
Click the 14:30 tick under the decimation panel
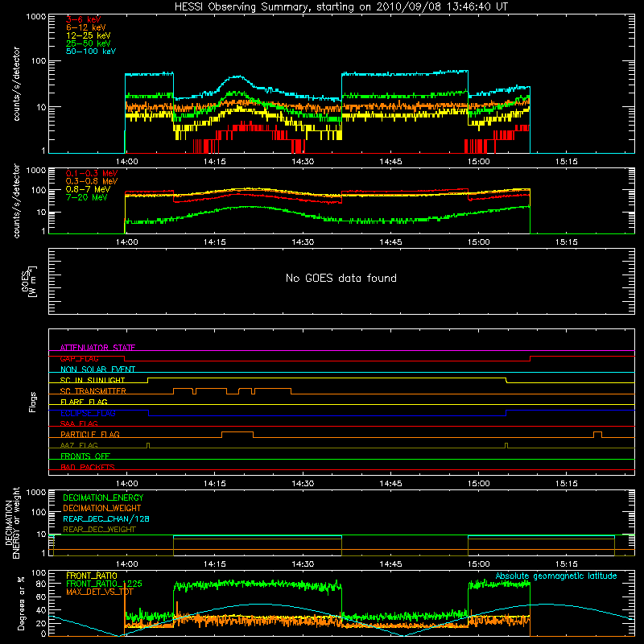pos(303,564)
